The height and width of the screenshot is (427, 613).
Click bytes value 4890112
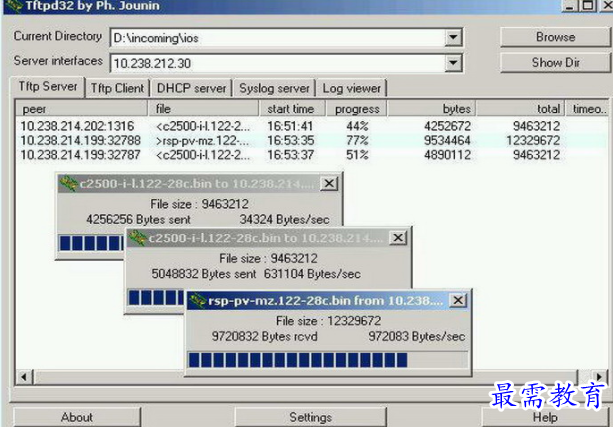[447, 155]
